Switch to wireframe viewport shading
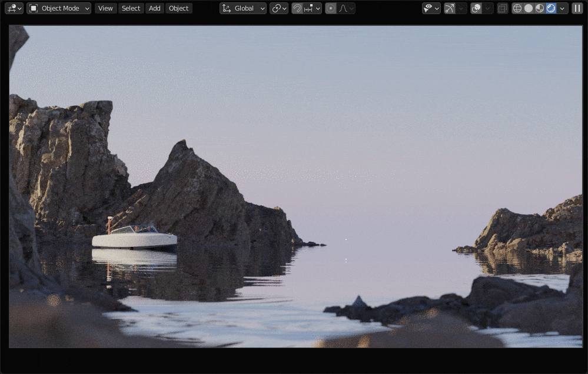 pos(517,8)
